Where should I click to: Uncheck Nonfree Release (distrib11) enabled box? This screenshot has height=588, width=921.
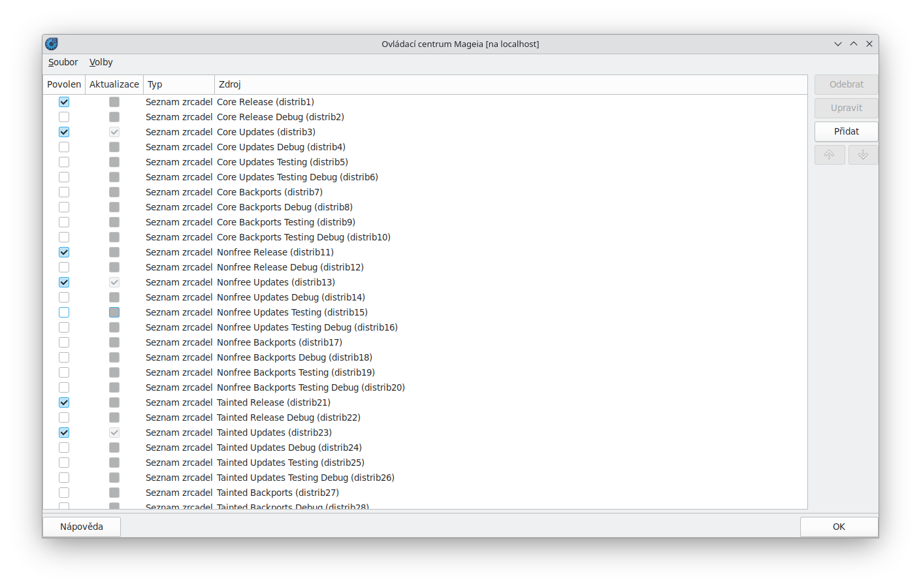(64, 252)
